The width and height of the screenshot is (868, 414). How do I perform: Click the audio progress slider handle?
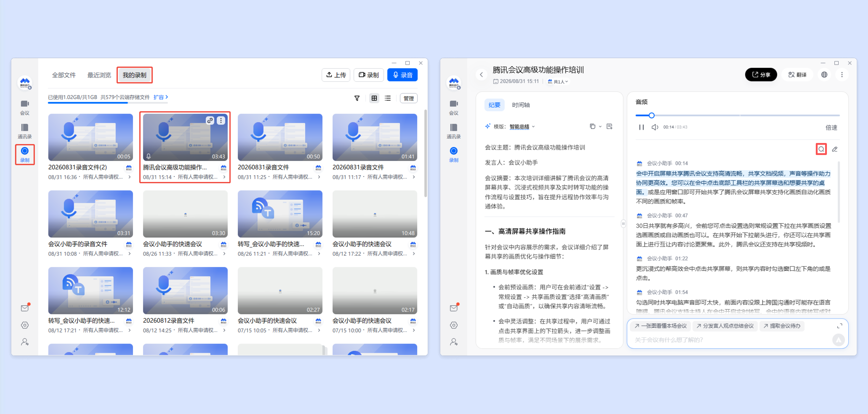651,115
